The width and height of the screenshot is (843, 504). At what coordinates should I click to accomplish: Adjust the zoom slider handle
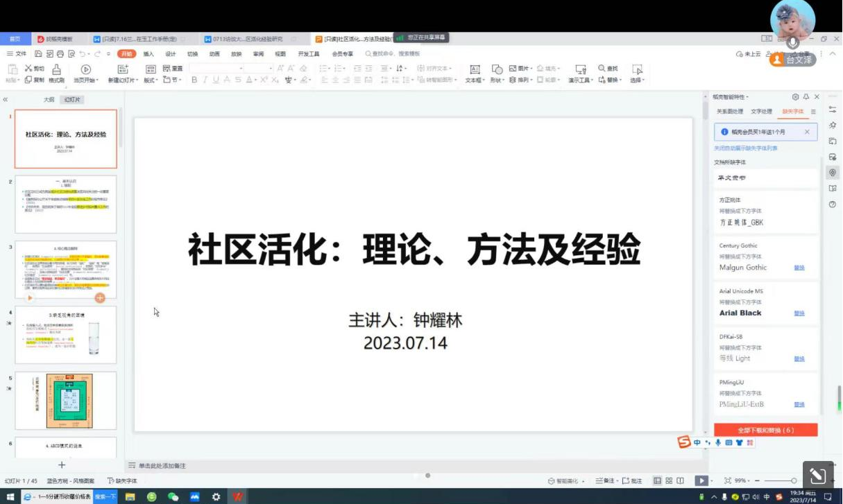coord(794,480)
